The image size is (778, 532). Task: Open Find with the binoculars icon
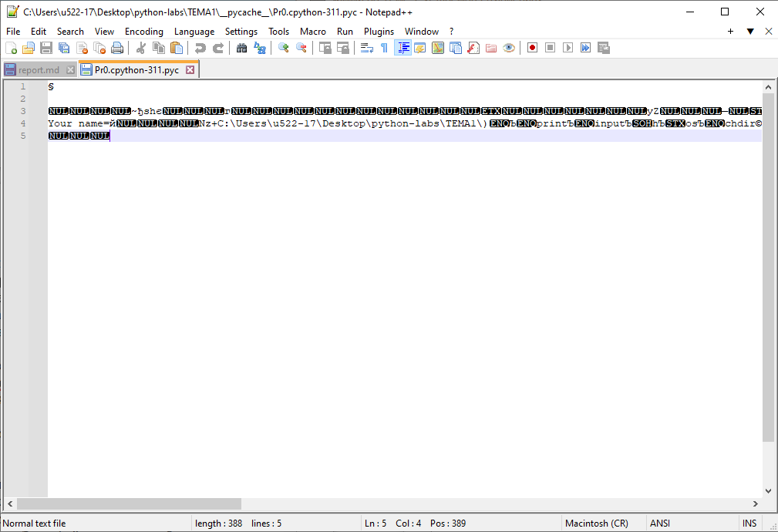click(241, 48)
